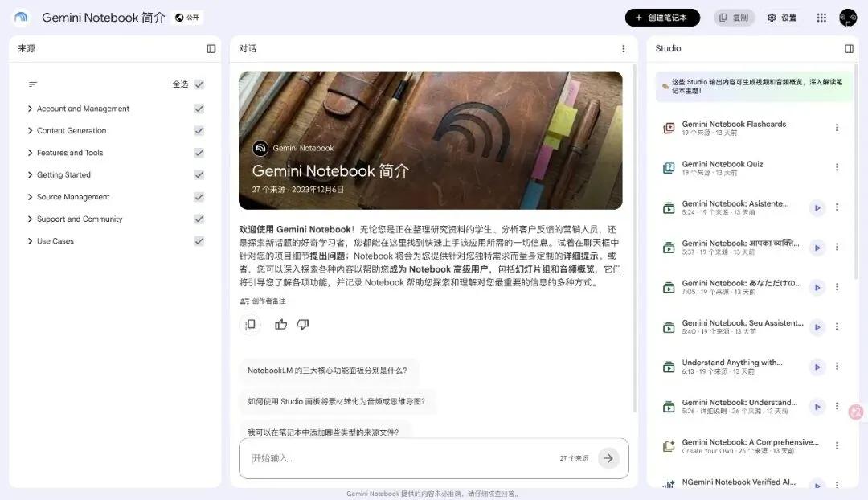Open the conversation panel three-dot menu
868x500 pixels.
pos(624,49)
